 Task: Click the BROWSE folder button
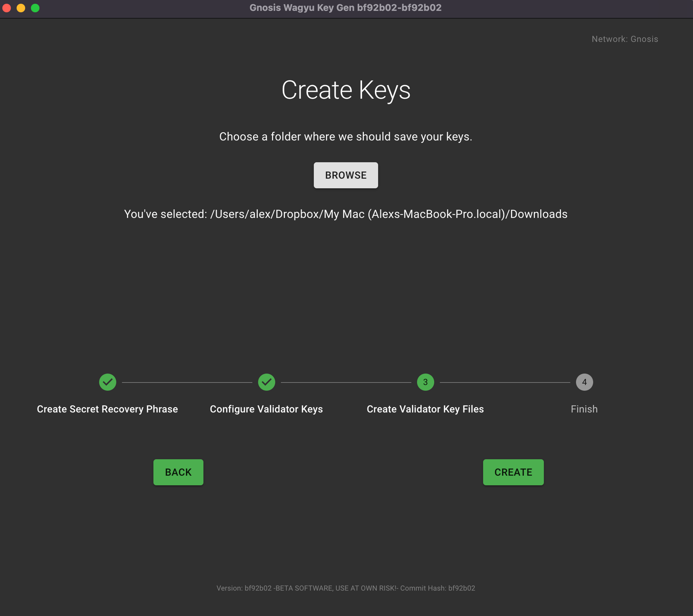[345, 175]
